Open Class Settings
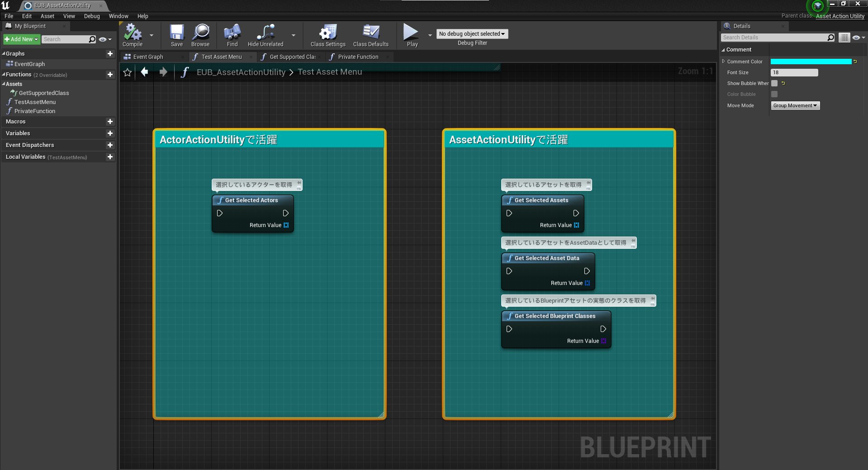 pyautogui.click(x=328, y=35)
